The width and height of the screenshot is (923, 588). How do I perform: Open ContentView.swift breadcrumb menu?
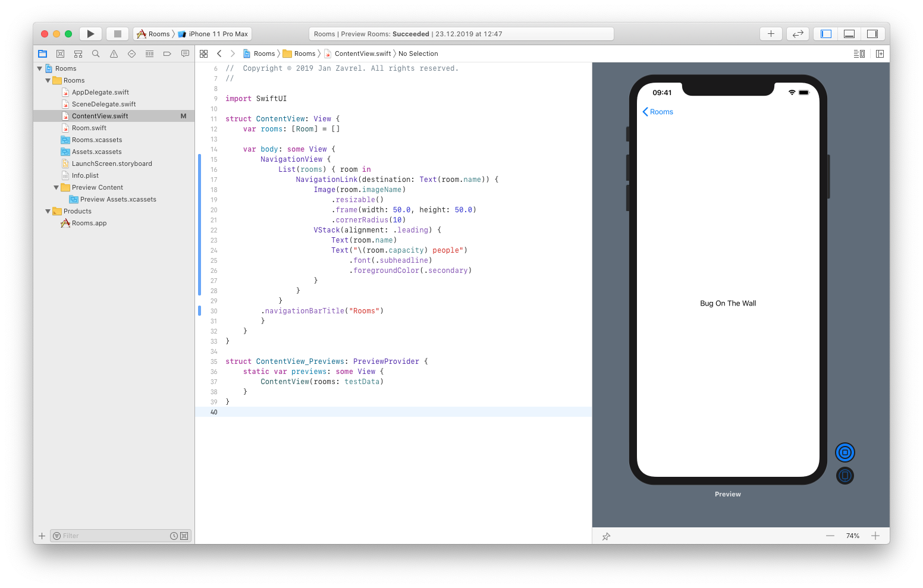[x=363, y=54]
